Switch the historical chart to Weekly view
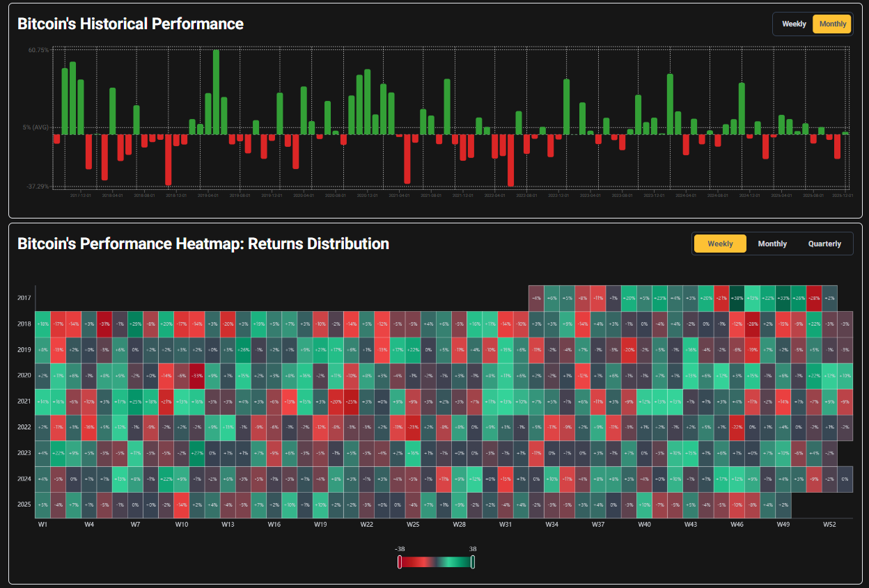Viewport: 869px width, 588px height. pyautogui.click(x=794, y=24)
